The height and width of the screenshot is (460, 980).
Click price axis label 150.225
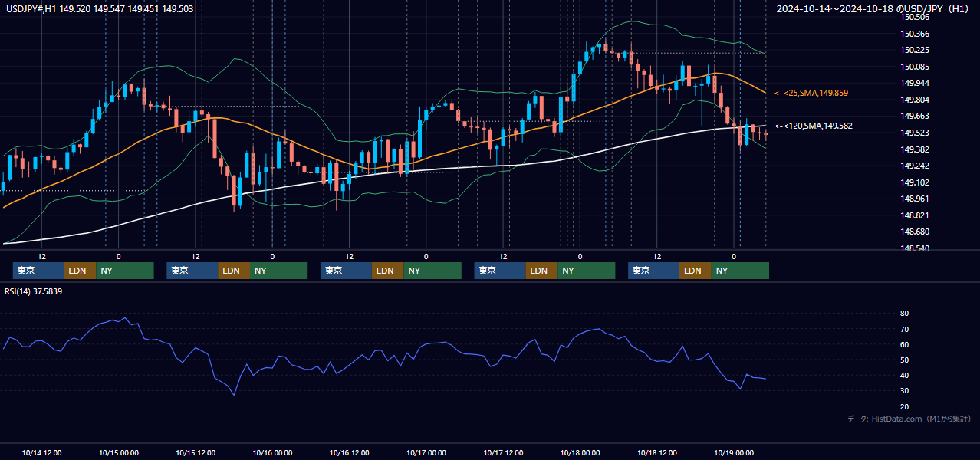[915, 50]
